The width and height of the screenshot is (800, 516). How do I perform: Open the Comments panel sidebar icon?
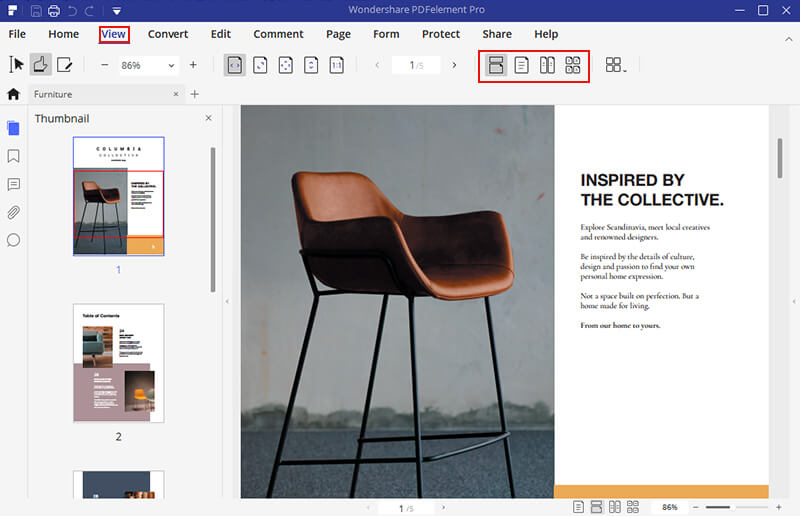coord(14,184)
